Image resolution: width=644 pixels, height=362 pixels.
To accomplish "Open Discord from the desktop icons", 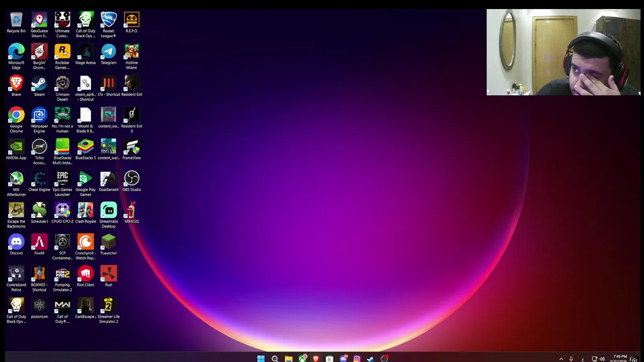I will (16, 245).
